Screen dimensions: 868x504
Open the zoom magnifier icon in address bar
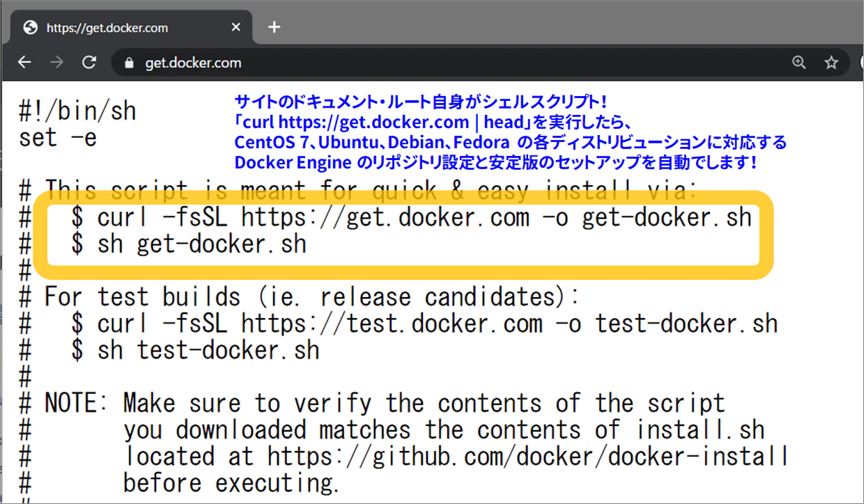click(799, 63)
